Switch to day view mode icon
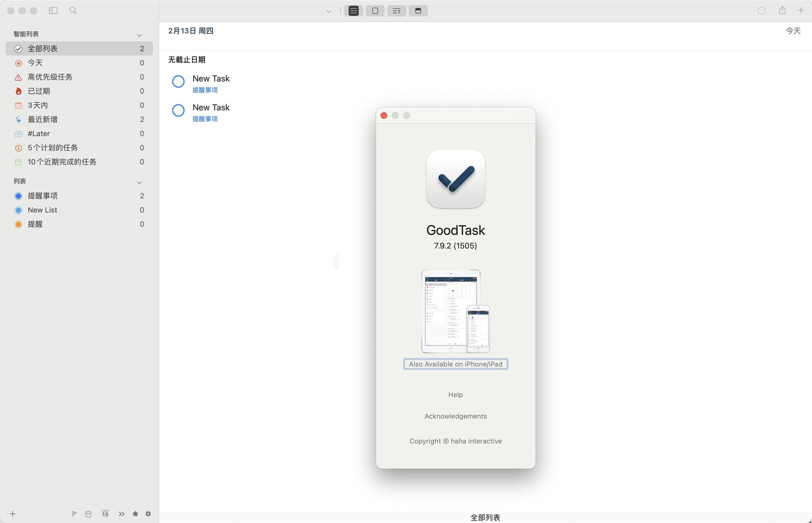This screenshot has width=812, height=523. [375, 11]
